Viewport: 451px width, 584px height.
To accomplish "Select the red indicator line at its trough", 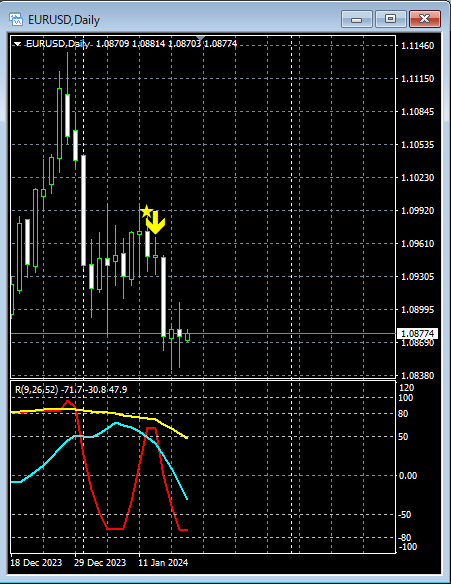I will tap(115, 528).
